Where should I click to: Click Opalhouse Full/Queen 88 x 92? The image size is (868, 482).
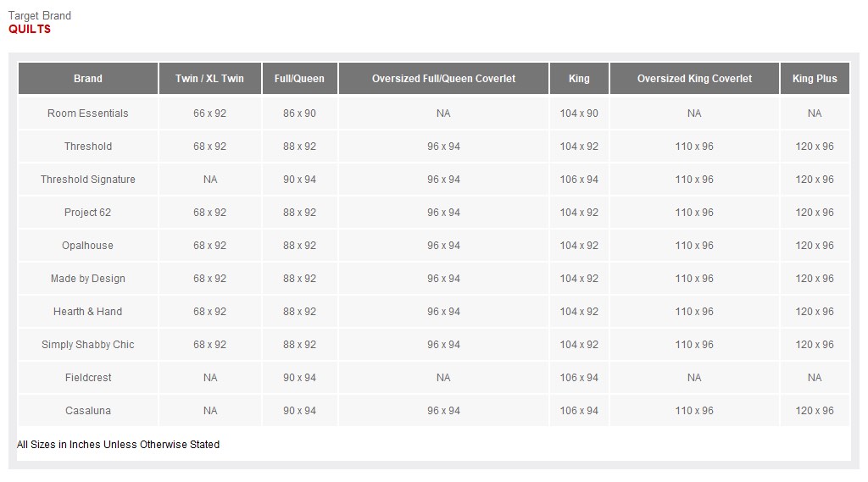point(299,246)
